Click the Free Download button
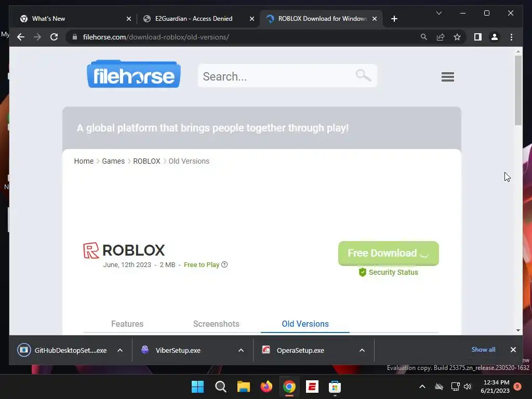532x399 pixels. point(389,253)
